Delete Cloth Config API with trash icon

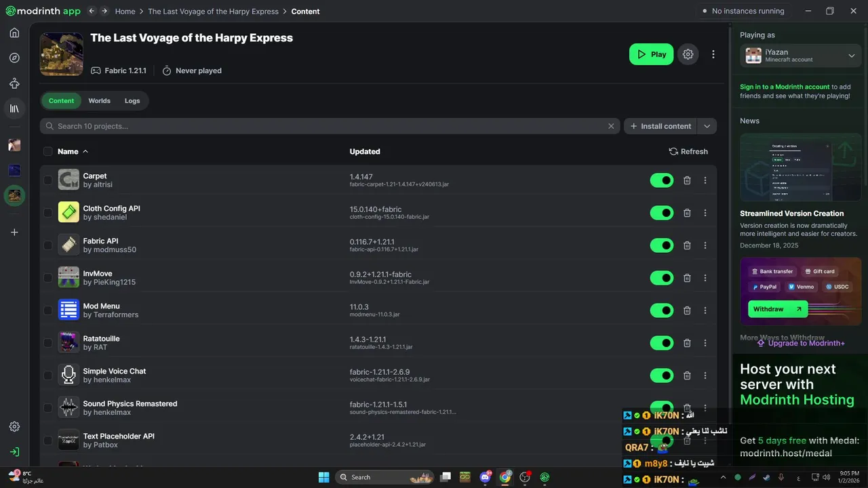(687, 213)
